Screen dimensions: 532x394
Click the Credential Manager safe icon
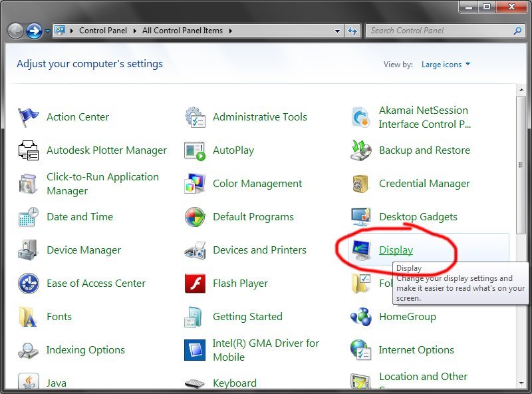(360, 184)
